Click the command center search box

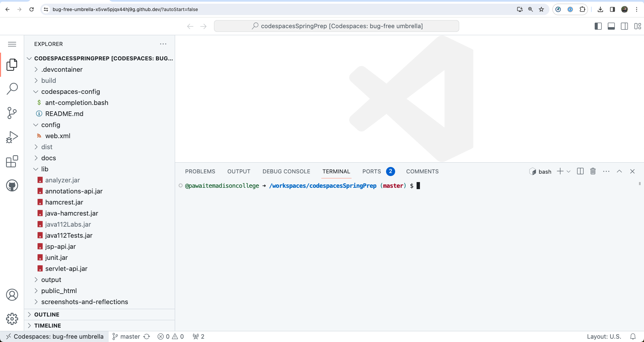336,26
